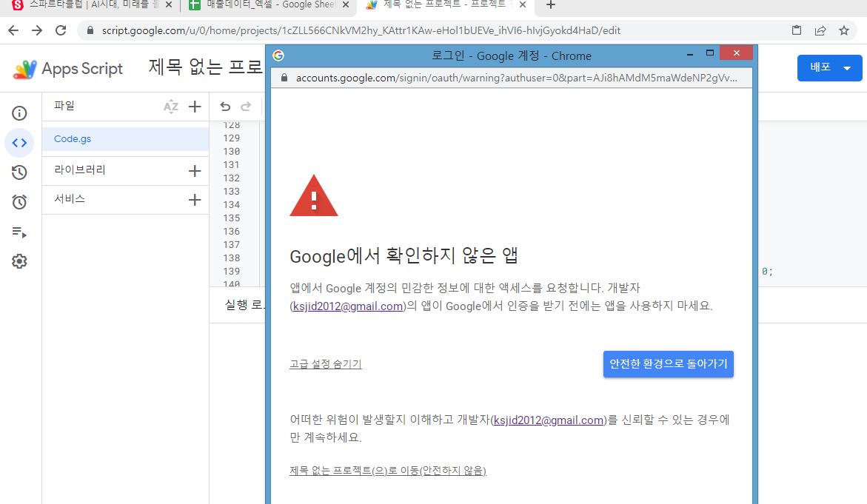
Task: Add a service with the plus icon
Action: pyautogui.click(x=195, y=200)
